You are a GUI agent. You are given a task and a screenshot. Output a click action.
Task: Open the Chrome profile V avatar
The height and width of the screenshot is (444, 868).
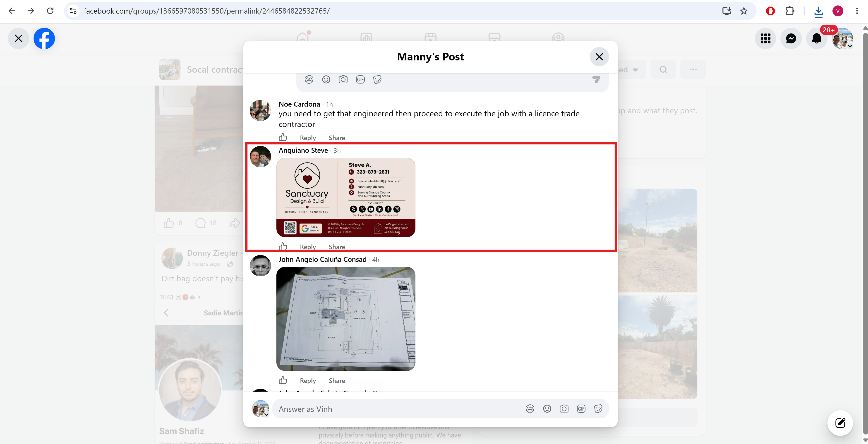click(x=838, y=11)
